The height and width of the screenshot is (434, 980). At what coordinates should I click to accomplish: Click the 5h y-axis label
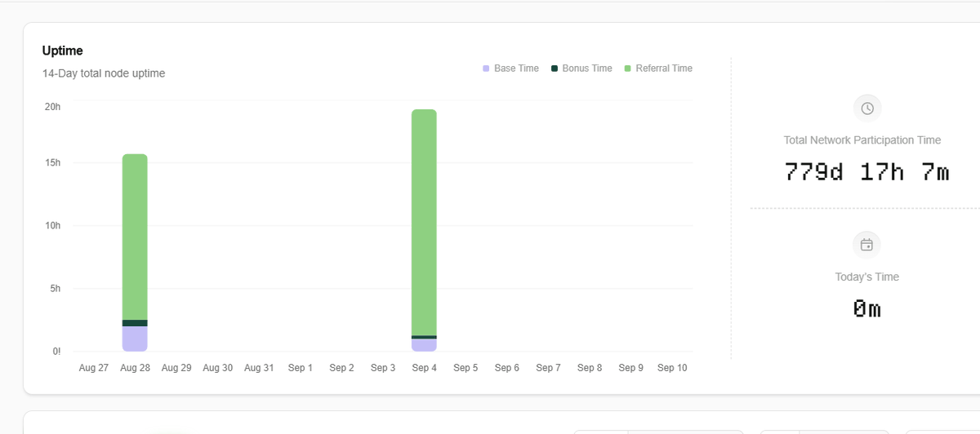tap(55, 289)
